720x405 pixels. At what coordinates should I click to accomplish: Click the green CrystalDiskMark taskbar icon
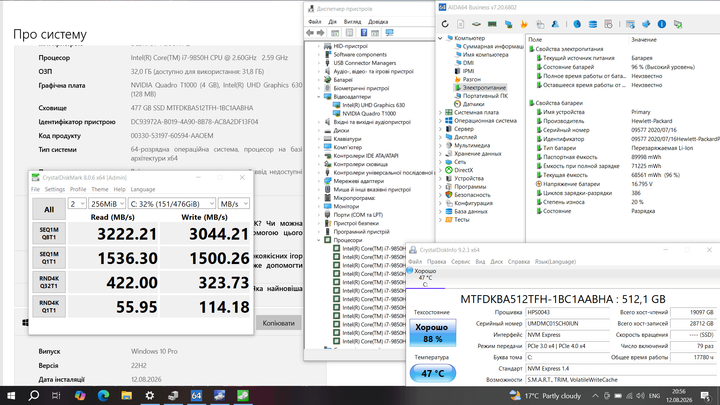tap(243, 395)
